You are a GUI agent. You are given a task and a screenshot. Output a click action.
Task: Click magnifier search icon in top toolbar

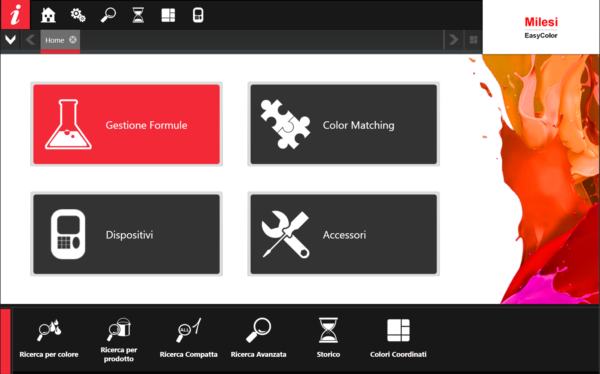(108, 15)
